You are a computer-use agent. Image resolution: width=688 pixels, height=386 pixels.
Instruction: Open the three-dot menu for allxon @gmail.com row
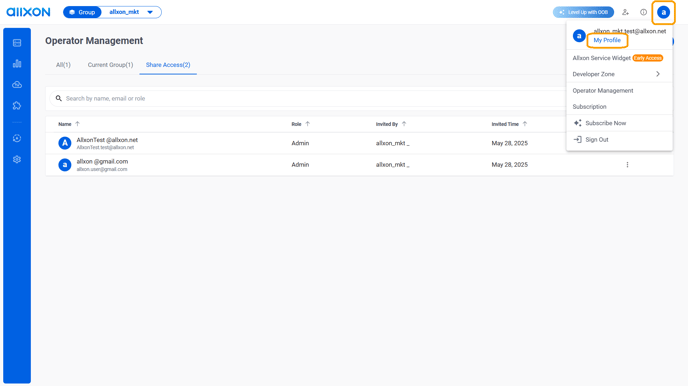[x=627, y=165]
